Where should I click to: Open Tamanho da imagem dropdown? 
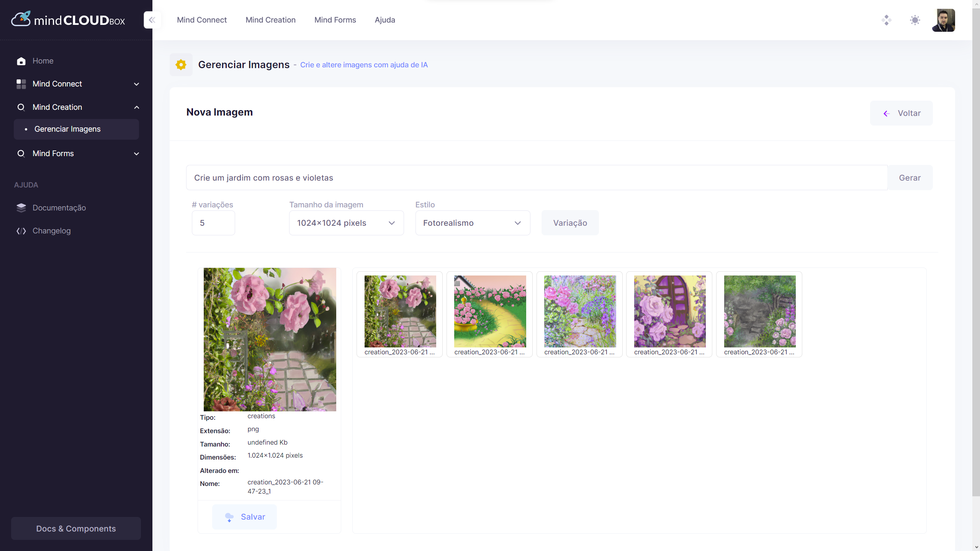coord(346,223)
